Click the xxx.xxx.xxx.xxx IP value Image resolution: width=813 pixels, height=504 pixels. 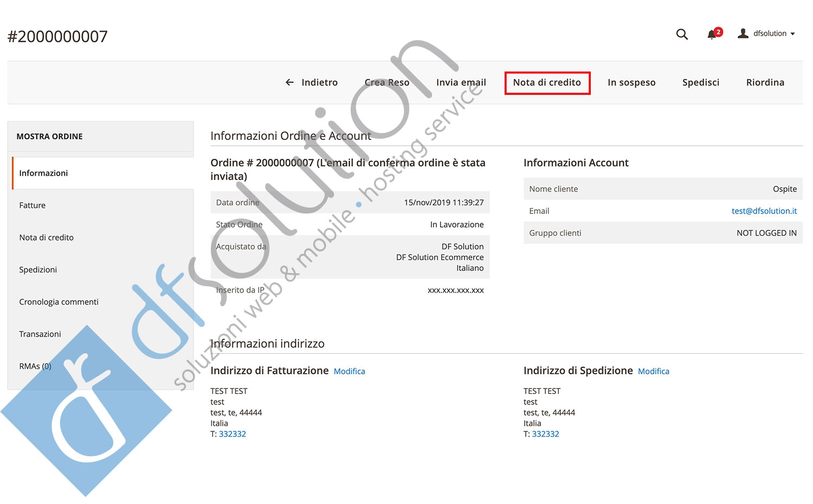456,290
